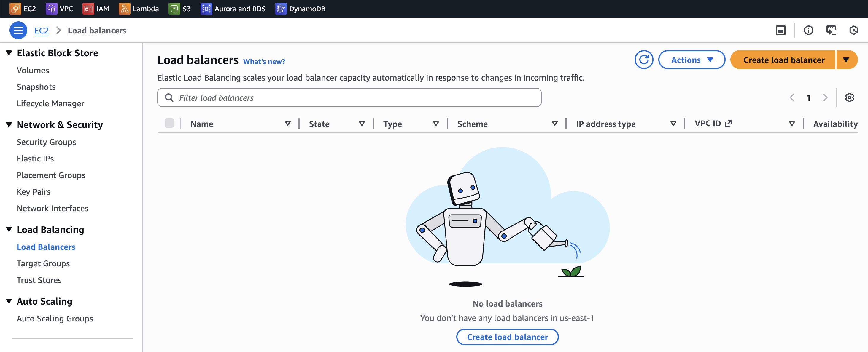Open the S3 service shortcut
Image resolution: width=868 pixels, height=352 pixels.
[180, 9]
